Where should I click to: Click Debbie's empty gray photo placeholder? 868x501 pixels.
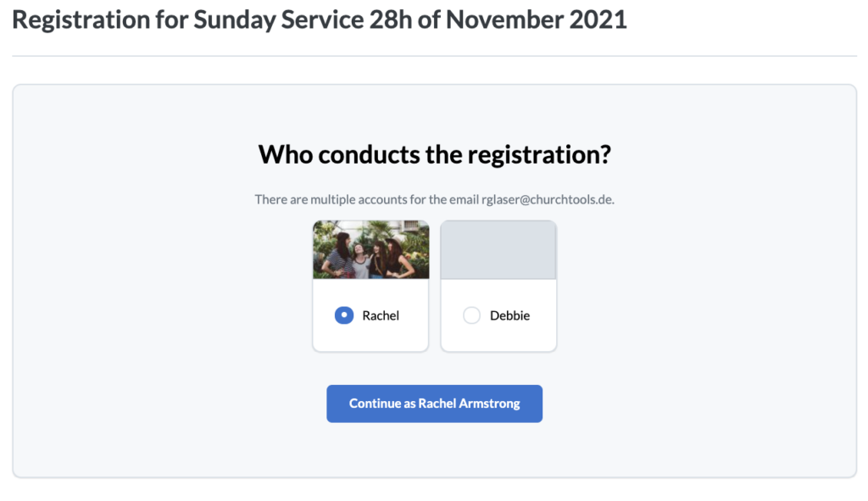(498, 250)
